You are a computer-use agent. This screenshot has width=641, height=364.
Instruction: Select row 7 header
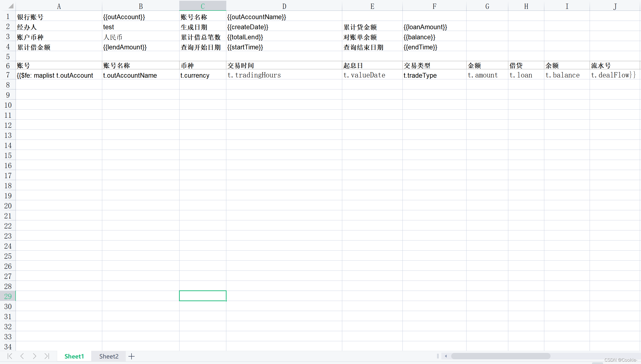pyautogui.click(x=8, y=75)
